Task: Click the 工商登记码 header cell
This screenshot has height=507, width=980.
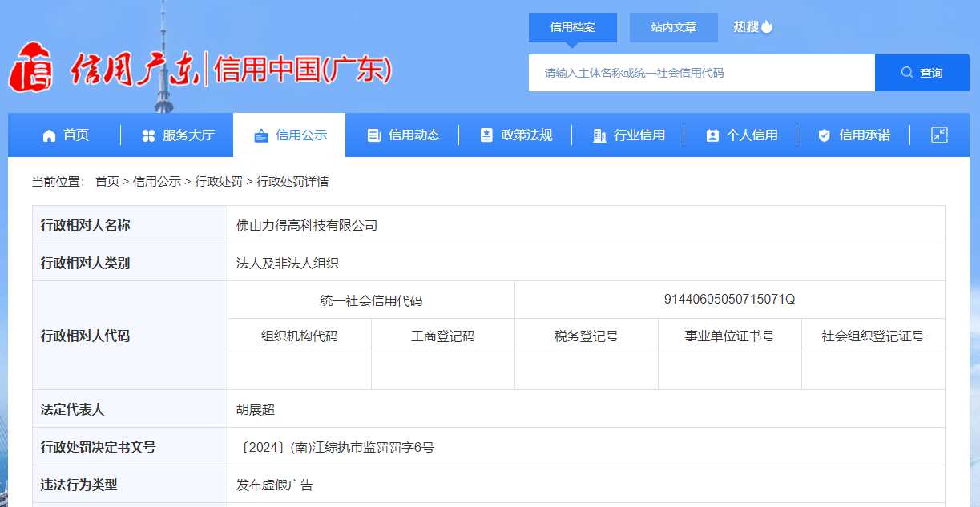Action: [x=443, y=336]
